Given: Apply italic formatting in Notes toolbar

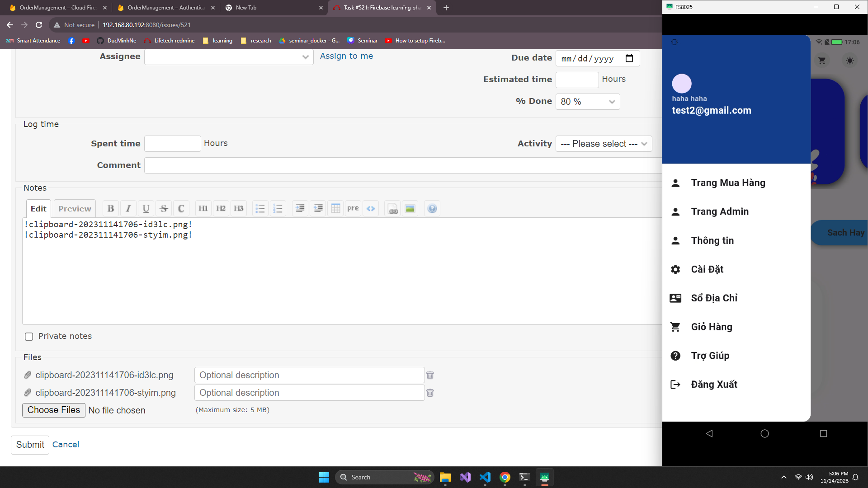Looking at the screenshot, I should click(128, 208).
